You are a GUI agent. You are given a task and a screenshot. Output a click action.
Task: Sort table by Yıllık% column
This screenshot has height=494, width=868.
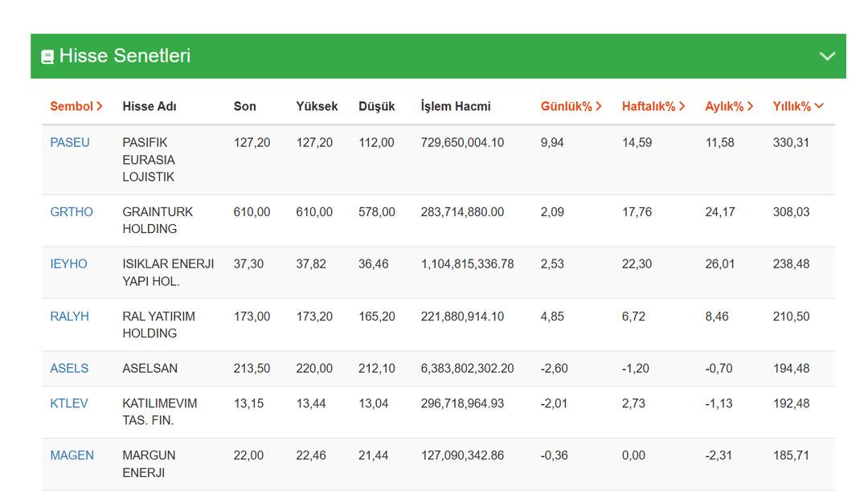click(x=797, y=106)
